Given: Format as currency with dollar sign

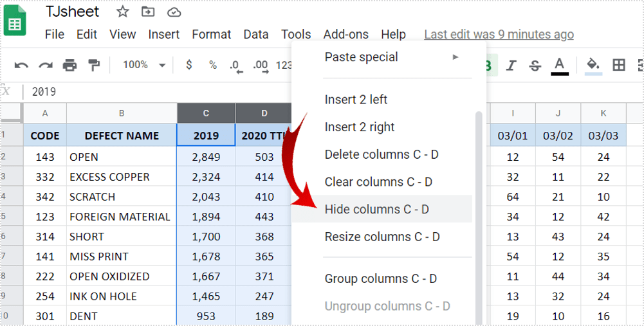Looking at the screenshot, I should click(189, 65).
